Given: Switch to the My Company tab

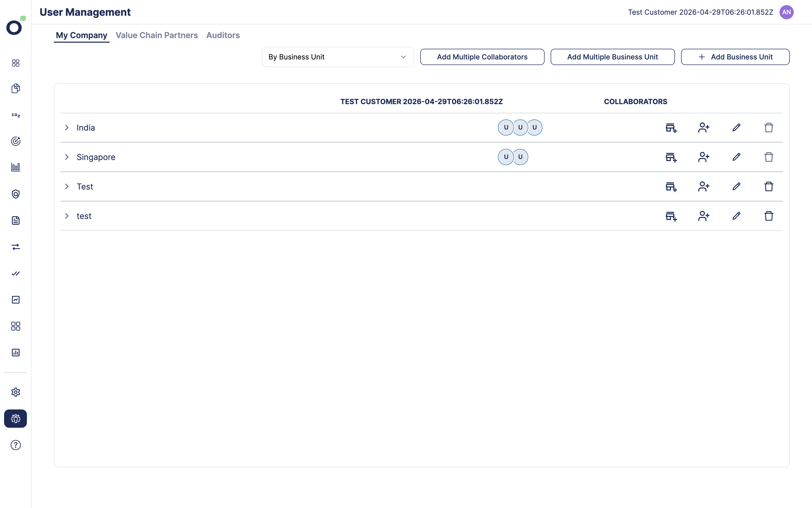Looking at the screenshot, I should tap(81, 35).
